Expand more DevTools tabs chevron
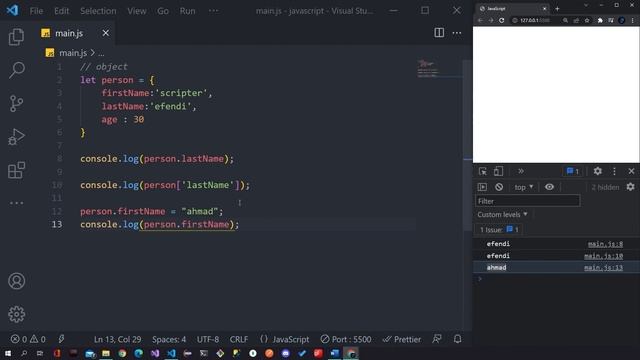This screenshot has width=640, height=360. (521, 171)
